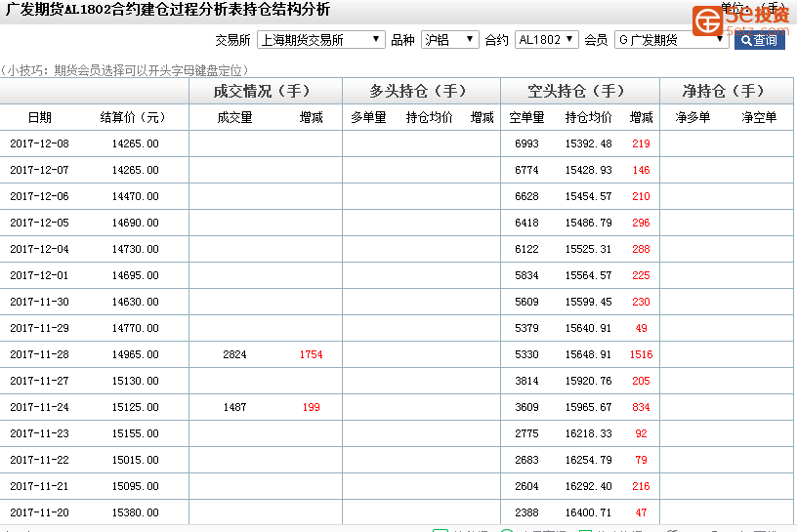Open the 品种 沪铝 dropdown
Screen dimensions: 797x532
pyautogui.click(x=450, y=40)
